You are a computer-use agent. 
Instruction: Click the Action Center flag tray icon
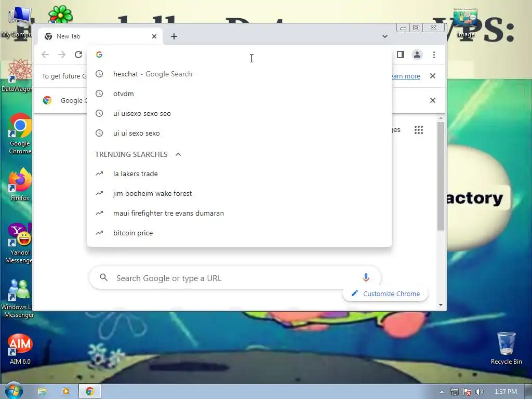467,392
